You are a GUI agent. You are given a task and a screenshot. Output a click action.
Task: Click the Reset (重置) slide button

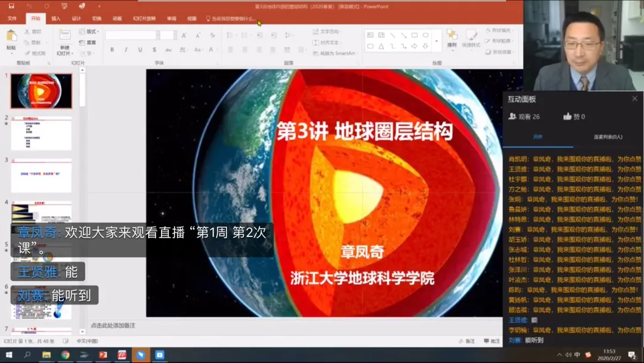pyautogui.click(x=88, y=42)
